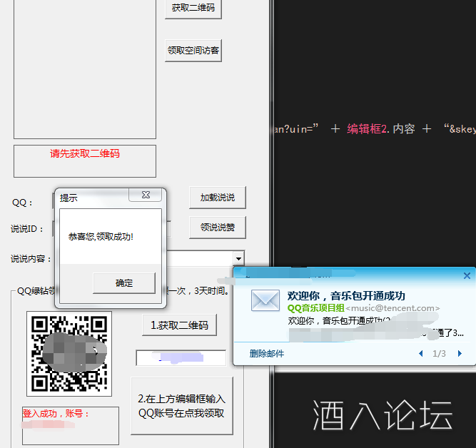Screen dimensions: 476x448
Task: Expand the 说说内容 dropdown arrow
Action: click(238, 258)
